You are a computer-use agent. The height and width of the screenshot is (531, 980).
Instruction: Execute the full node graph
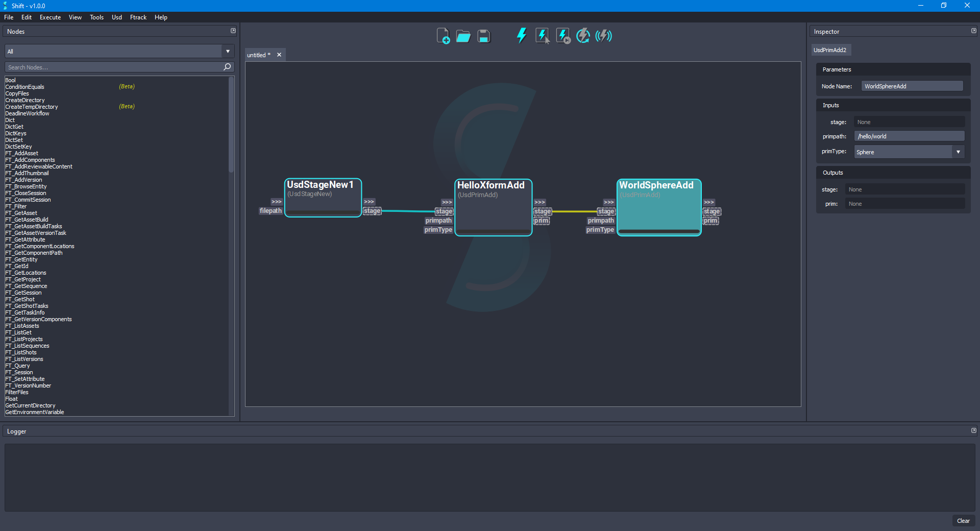[x=521, y=36]
